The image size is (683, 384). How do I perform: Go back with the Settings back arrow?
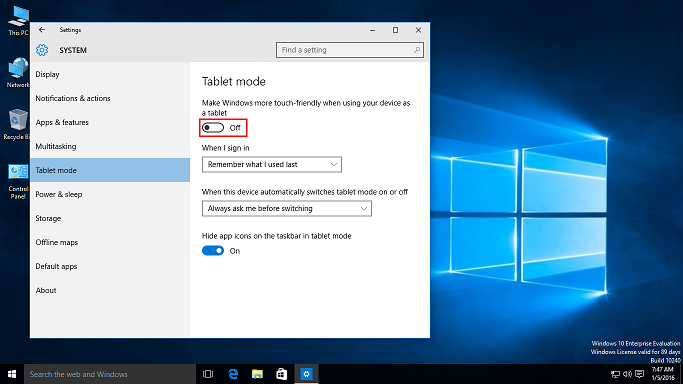(x=42, y=30)
